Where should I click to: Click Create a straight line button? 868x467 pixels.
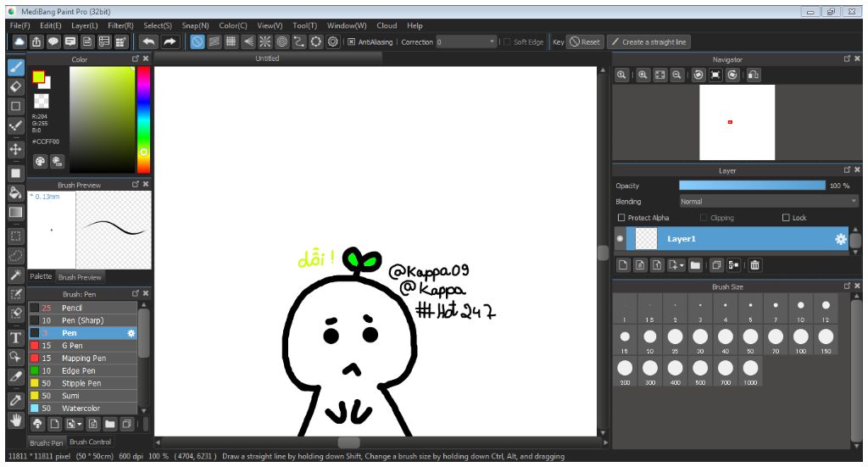pyautogui.click(x=648, y=42)
